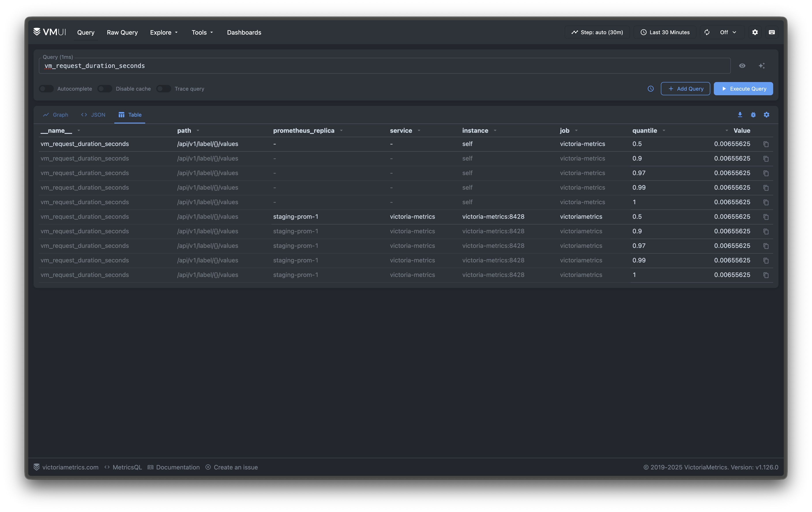Click the query history clock icon
The image size is (812, 512).
click(650, 89)
